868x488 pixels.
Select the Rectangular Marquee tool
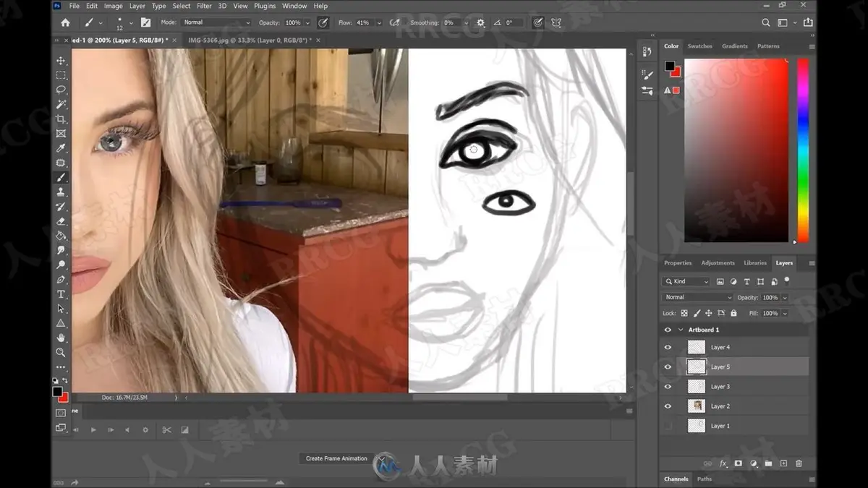point(61,75)
